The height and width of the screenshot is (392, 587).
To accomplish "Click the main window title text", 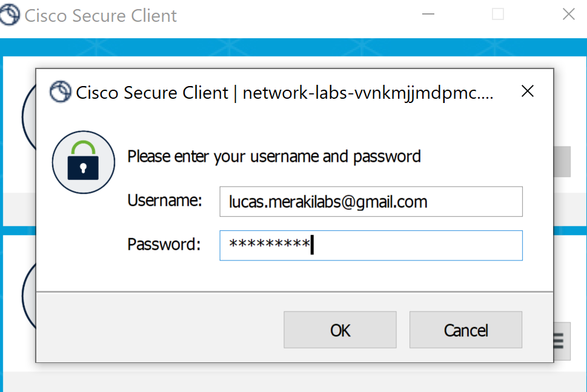I will pos(101,16).
